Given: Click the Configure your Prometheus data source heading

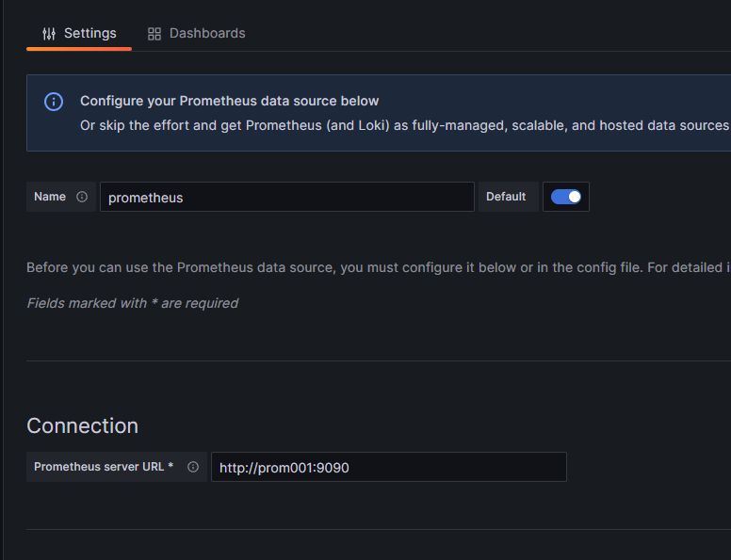Looking at the screenshot, I should pyautogui.click(x=229, y=101).
